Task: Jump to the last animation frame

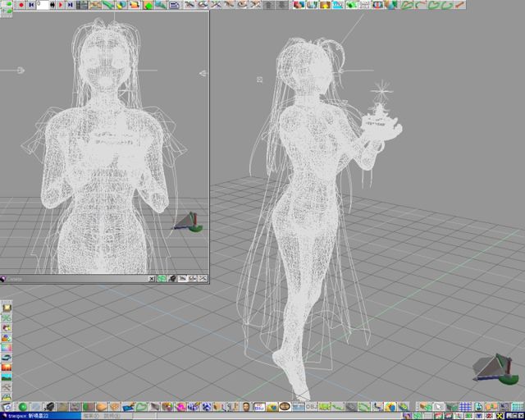Action: [x=70, y=5]
